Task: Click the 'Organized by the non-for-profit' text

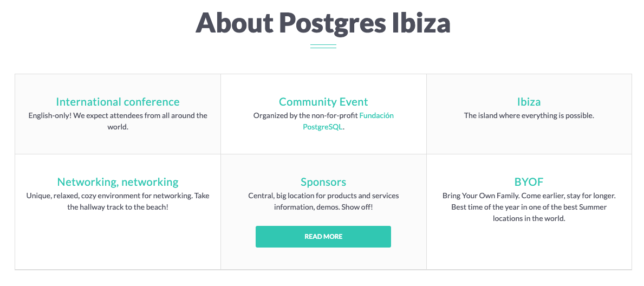Action: point(305,115)
